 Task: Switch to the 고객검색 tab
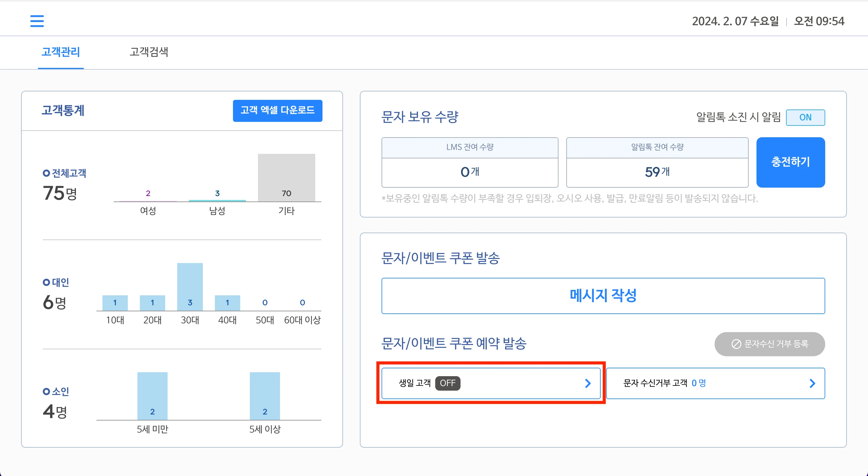click(149, 52)
